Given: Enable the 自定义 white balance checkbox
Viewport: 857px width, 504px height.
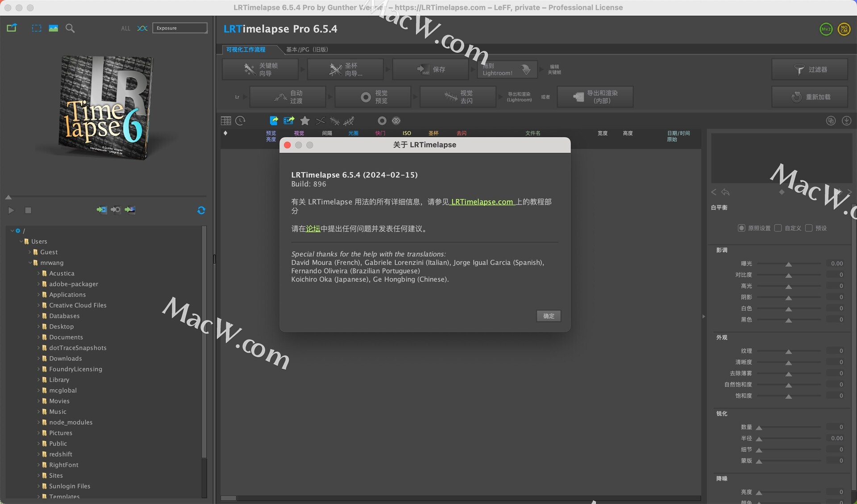Looking at the screenshot, I should tap(778, 228).
